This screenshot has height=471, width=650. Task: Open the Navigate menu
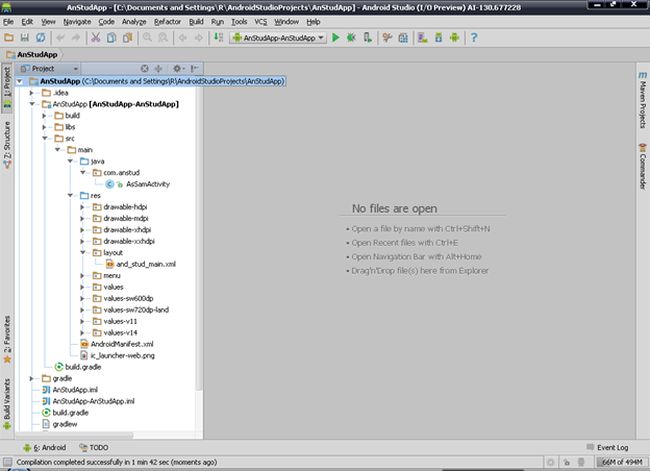(x=77, y=22)
